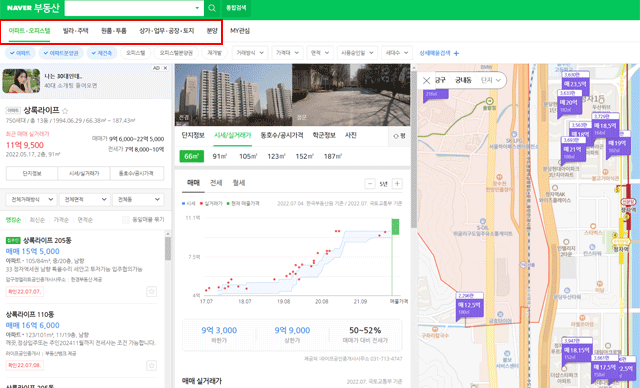Viewport: 640px width, 388px height.
Task: Sort listings by 랭킹순
Action: [13, 220]
